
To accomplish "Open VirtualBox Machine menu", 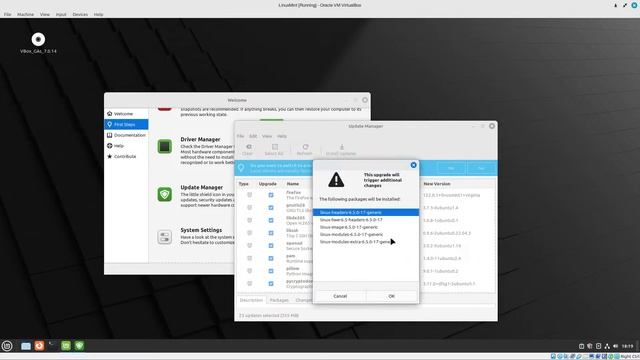I will click(25, 14).
